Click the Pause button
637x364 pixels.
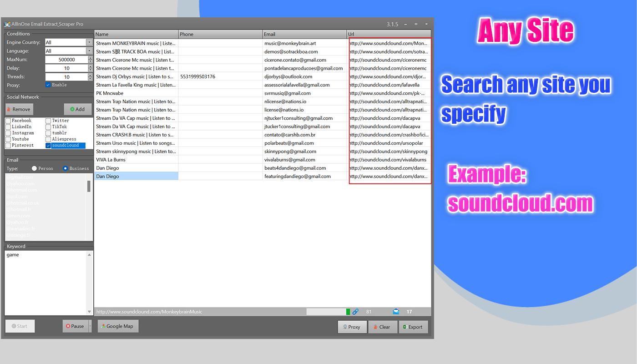tap(75, 326)
